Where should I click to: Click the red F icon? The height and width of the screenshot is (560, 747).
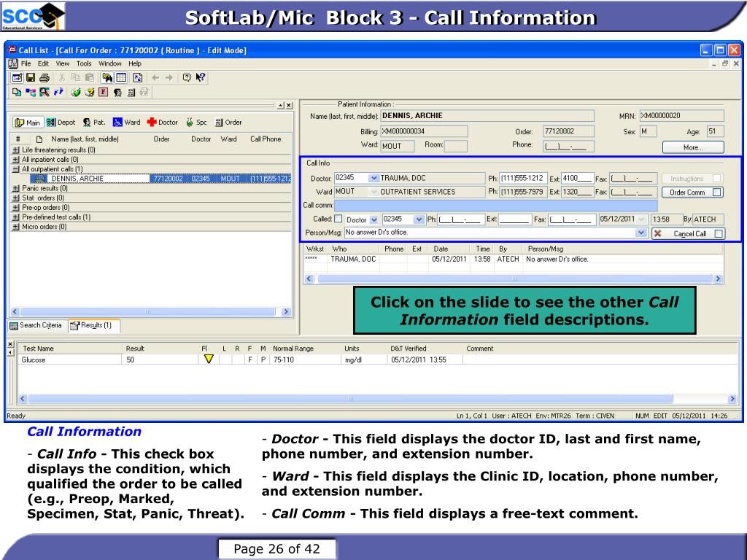[104, 92]
